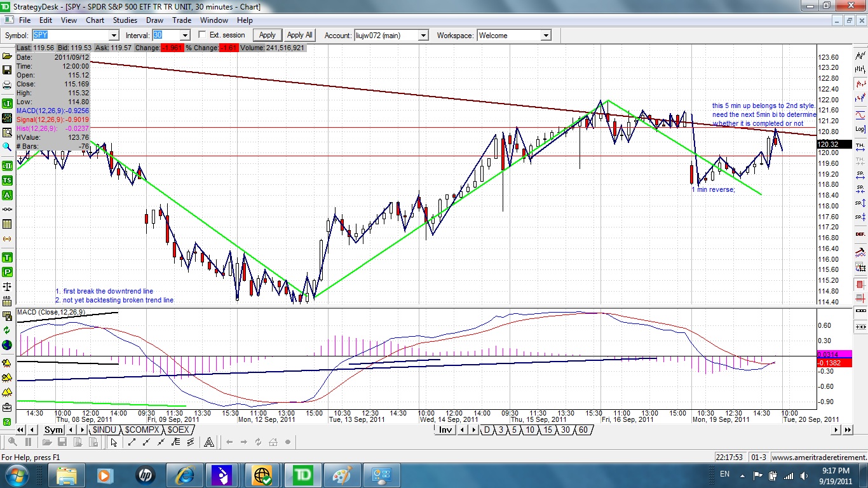This screenshot has width=868, height=488.
Task: Click the Inv tab button
Action: pos(445,430)
